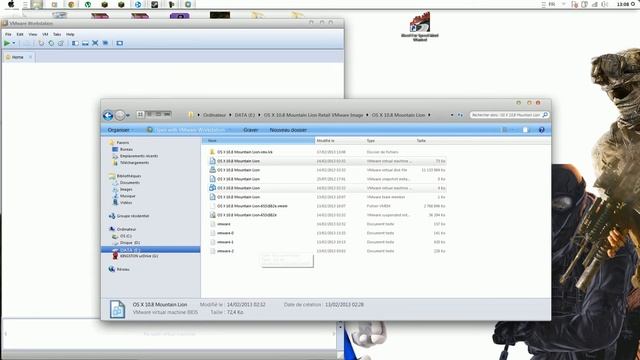
Task: Click the Nouveau dossier button
Action: [288, 130]
